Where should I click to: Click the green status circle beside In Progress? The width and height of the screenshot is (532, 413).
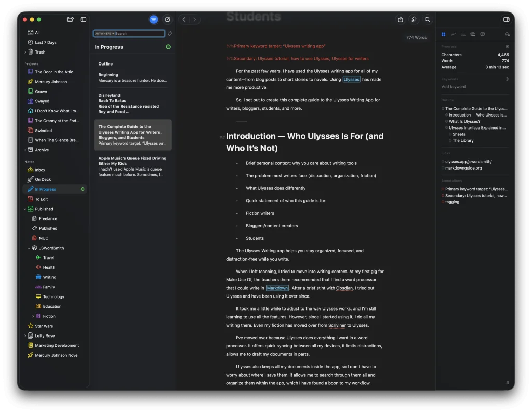[167, 47]
